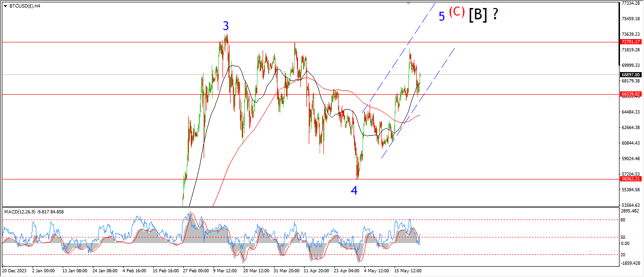
Task: Select the 66539.02 red price level tag
Action: tap(630, 94)
